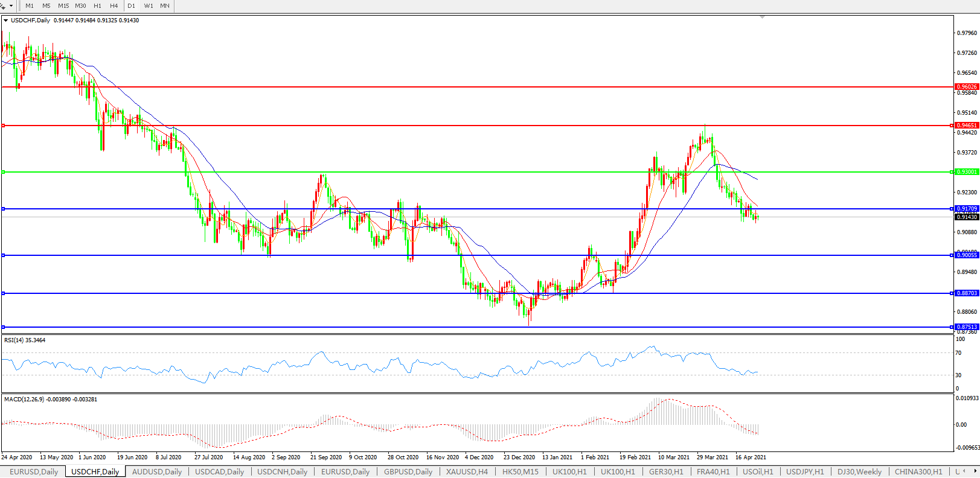This screenshot has width=980, height=478.
Task: Click the green 0.93001 price level label
Action: pyautogui.click(x=966, y=172)
